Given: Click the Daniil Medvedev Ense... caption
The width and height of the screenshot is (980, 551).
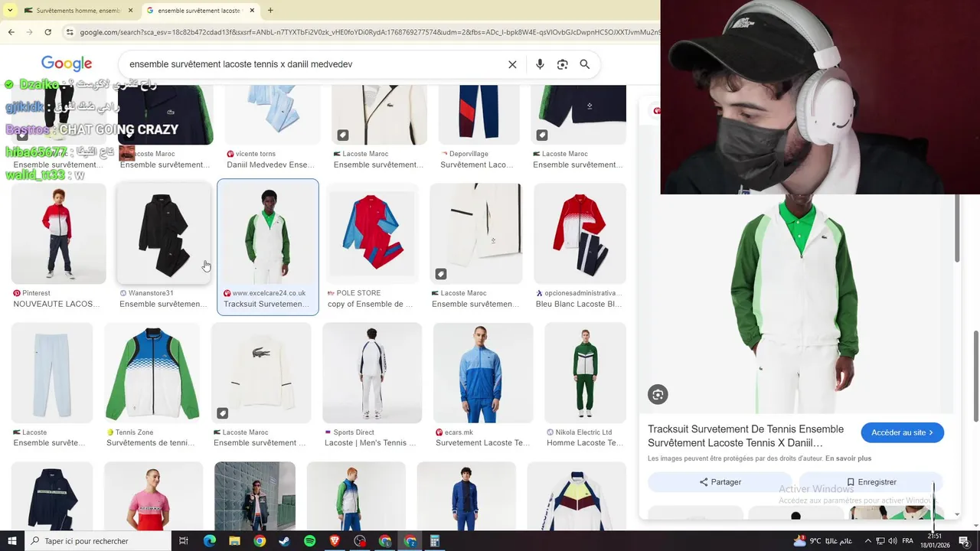Looking at the screenshot, I should pyautogui.click(x=270, y=165).
